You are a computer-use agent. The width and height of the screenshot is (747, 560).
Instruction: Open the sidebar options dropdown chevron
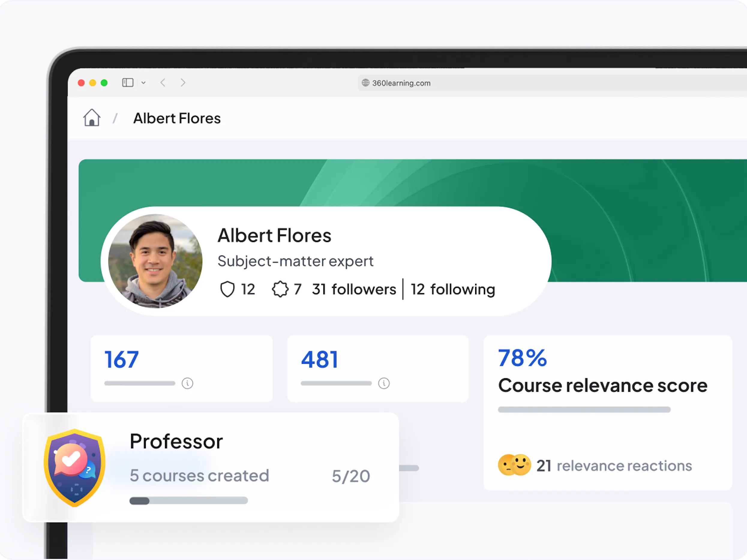(143, 83)
